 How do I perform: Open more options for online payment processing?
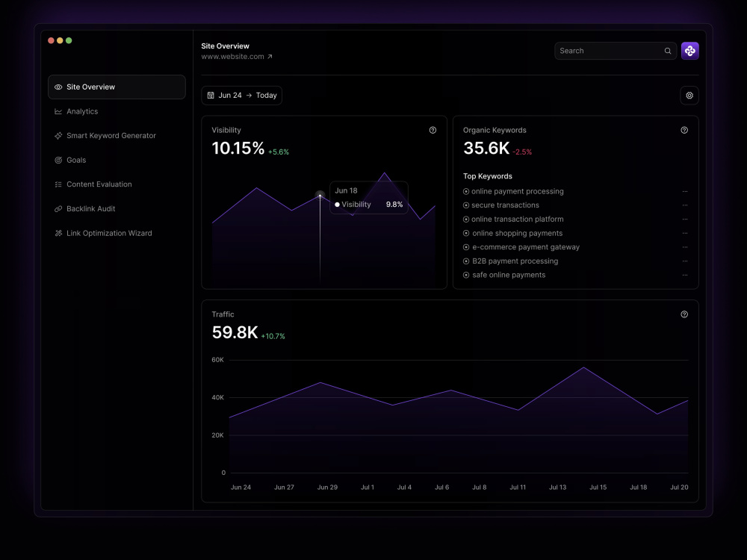click(685, 191)
